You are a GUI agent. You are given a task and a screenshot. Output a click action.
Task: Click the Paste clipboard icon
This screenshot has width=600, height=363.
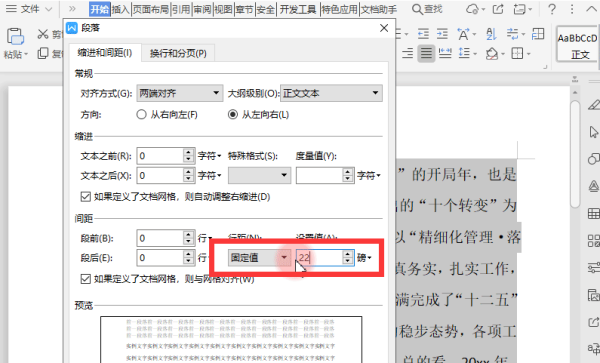point(15,37)
